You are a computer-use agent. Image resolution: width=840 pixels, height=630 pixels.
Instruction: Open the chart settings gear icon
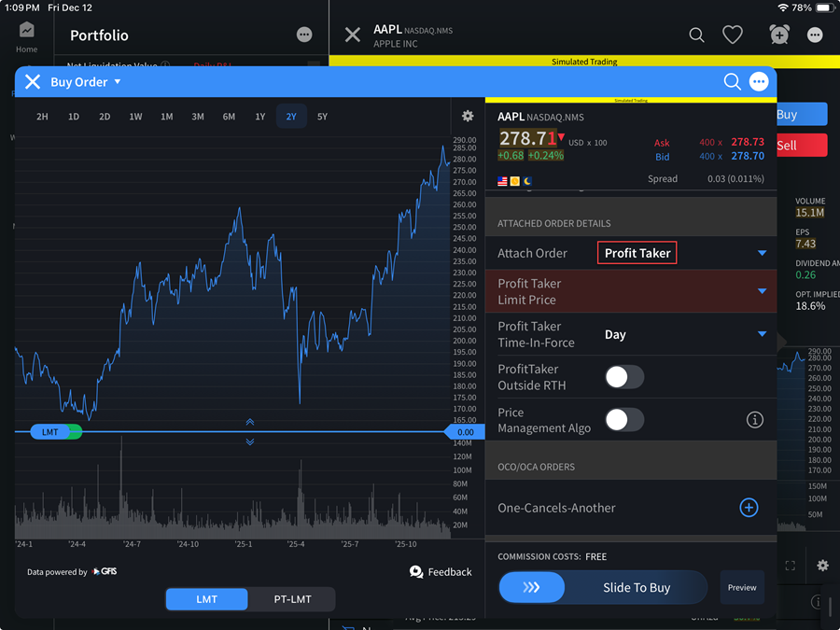(x=467, y=116)
